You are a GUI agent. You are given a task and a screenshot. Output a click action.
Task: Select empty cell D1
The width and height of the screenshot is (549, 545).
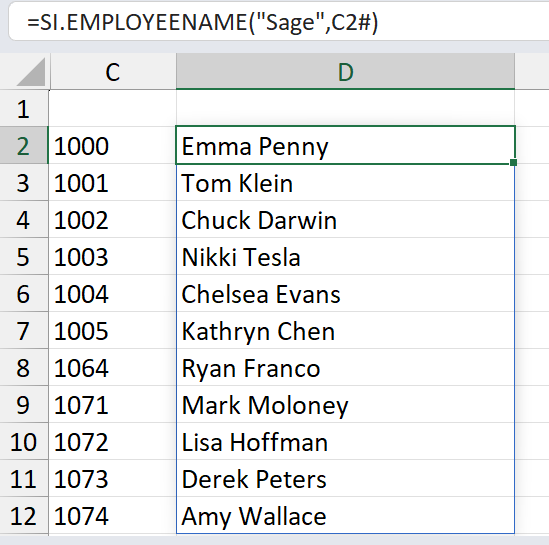[x=346, y=108]
